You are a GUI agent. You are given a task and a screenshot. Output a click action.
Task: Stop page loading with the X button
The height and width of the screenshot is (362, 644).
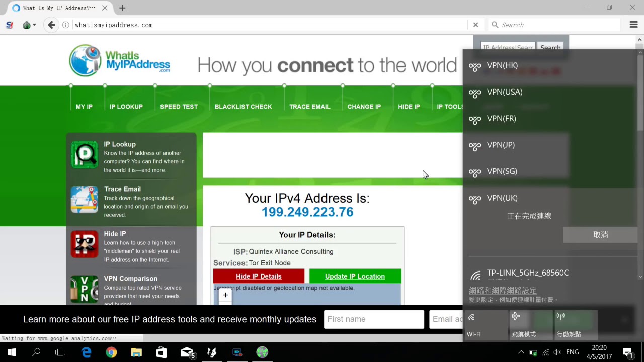pyautogui.click(x=475, y=25)
